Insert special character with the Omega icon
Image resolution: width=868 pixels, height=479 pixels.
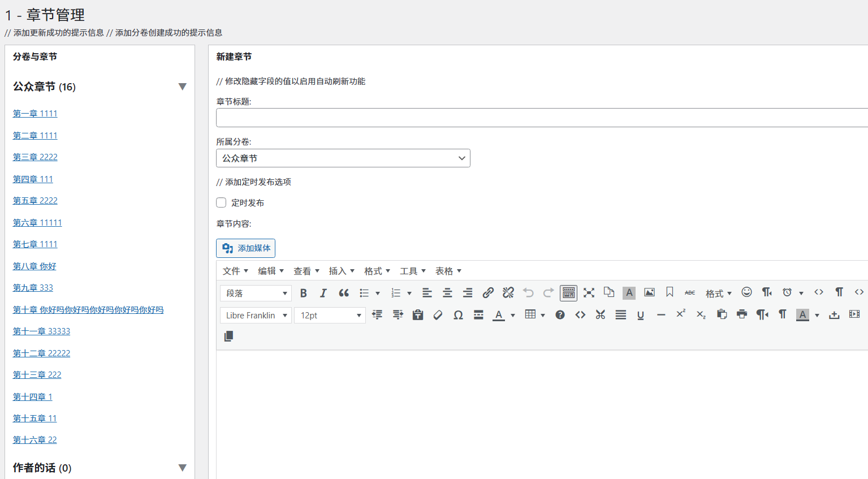(x=458, y=315)
